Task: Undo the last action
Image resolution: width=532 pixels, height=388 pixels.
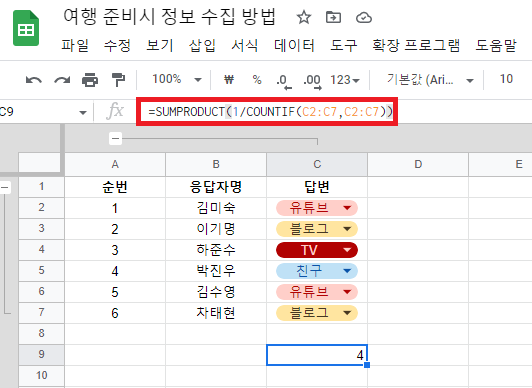Action: pos(34,80)
